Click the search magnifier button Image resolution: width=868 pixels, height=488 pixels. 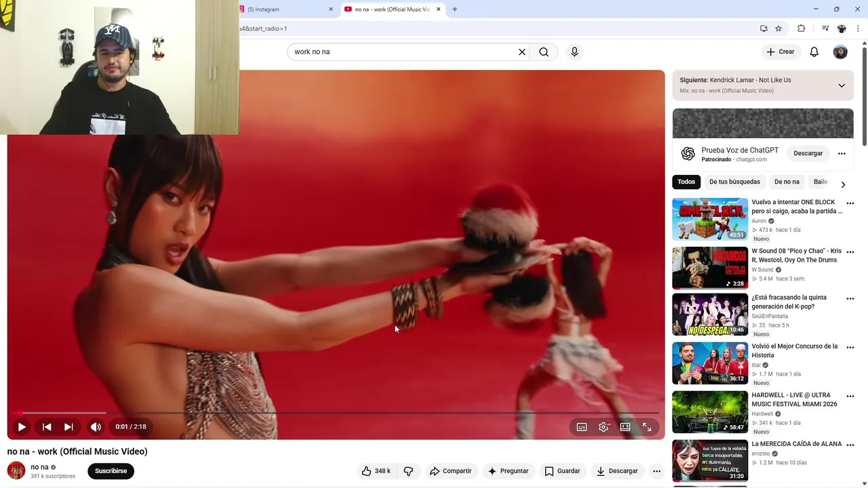point(544,52)
